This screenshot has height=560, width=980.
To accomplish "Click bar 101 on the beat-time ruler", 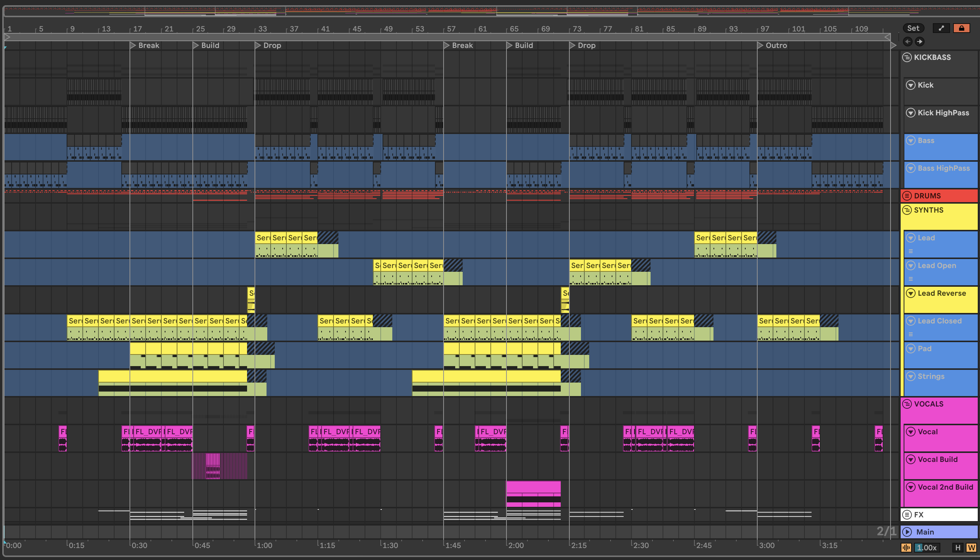I will [798, 29].
